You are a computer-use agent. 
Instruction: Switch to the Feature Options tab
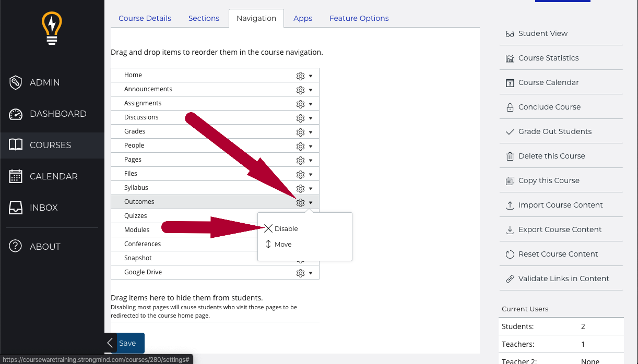[x=359, y=18]
